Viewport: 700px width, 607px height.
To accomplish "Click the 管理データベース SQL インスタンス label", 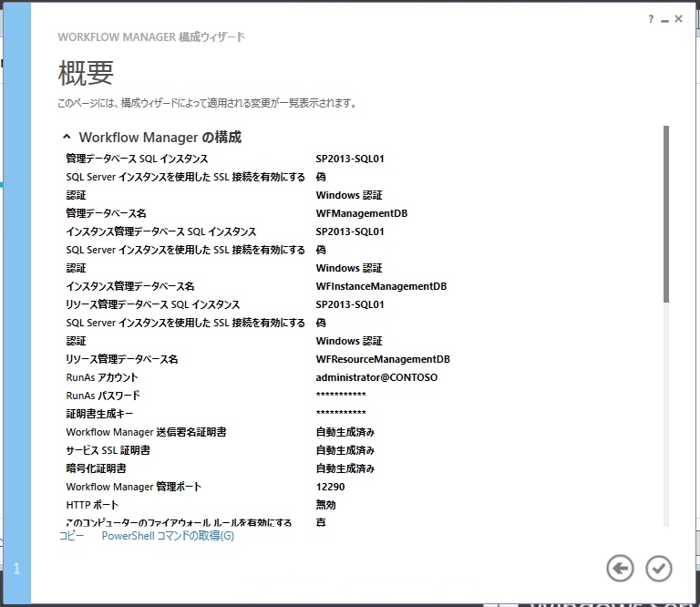I will click(137, 159).
